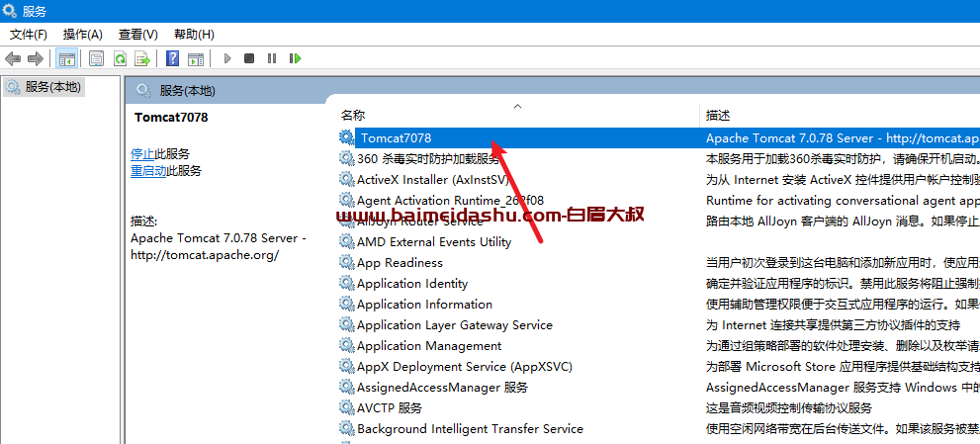
Task: Toggle the show/hide action pane icon
Action: point(196,58)
